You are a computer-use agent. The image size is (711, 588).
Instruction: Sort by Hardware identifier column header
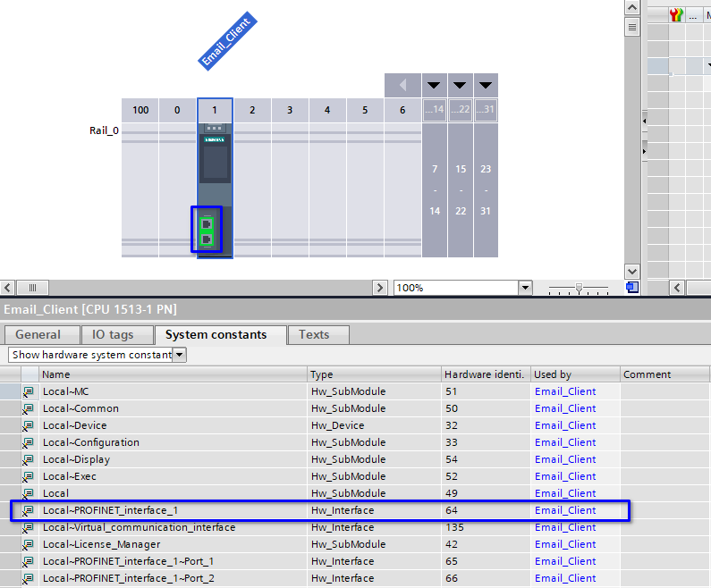click(x=486, y=374)
